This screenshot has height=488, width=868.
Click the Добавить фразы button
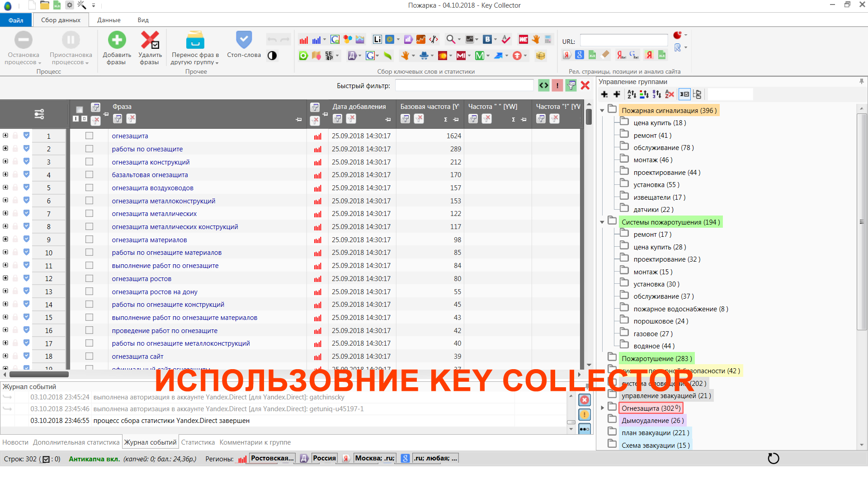117,47
